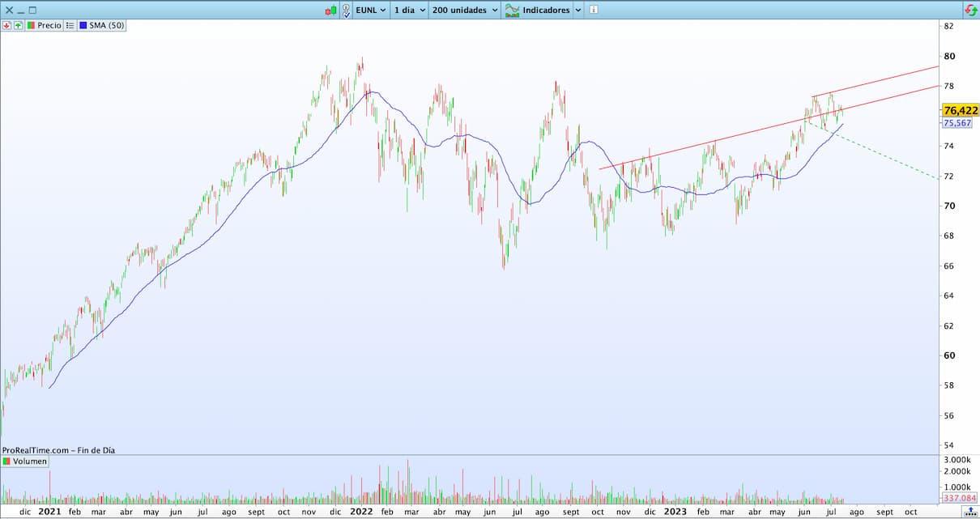980x519 pixels.
Task: Expand the arrow next to Indicadores
Action: point(577,11)
